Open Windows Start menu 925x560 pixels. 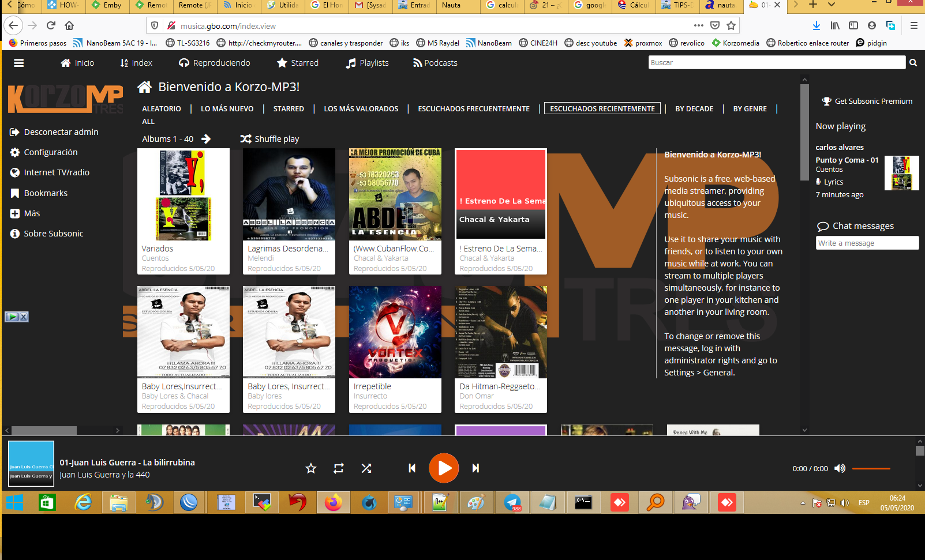tap(14, 503)
